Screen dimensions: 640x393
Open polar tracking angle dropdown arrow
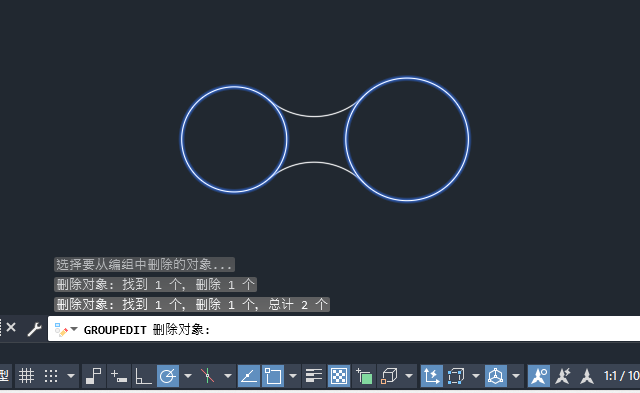pos(188,375)
